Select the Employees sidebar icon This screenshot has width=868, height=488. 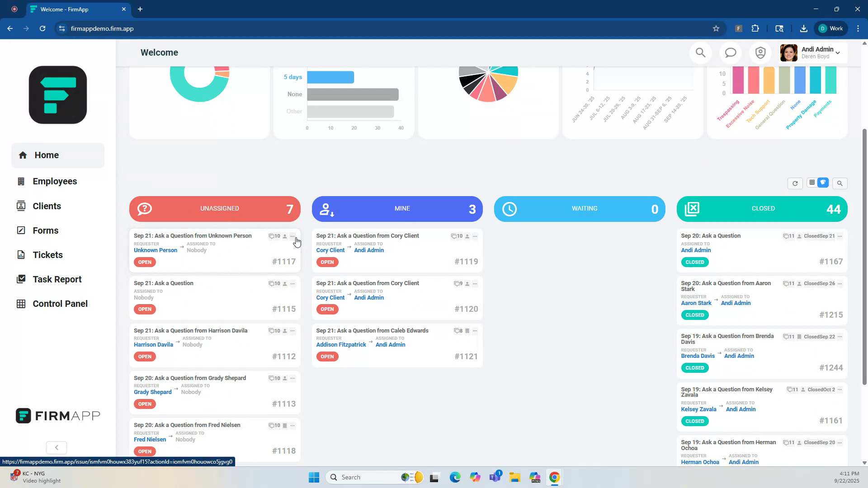pyautogui.click(x=21, y=181)
